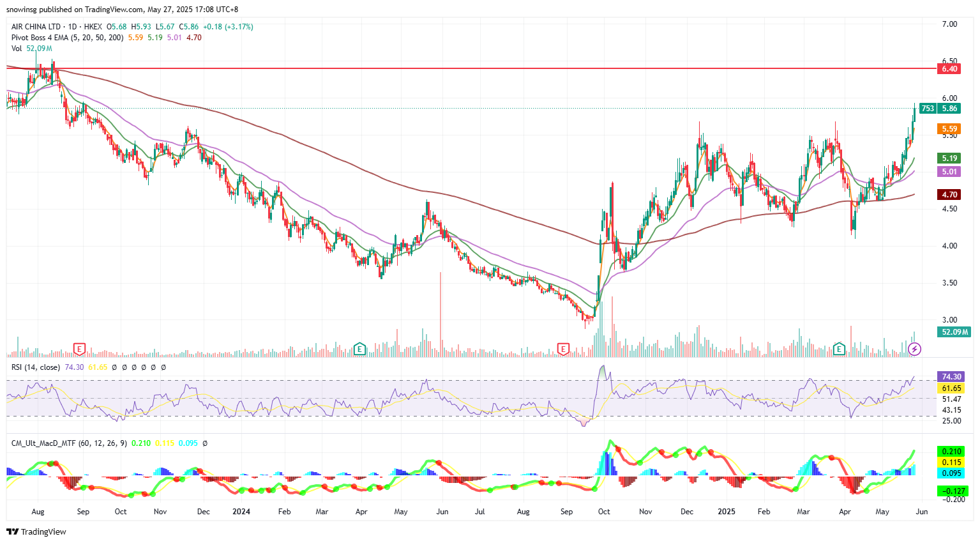Click the green -0.127 MACD label on the scale
Viewport: 980px width, 543px height.
coord(953,491)
